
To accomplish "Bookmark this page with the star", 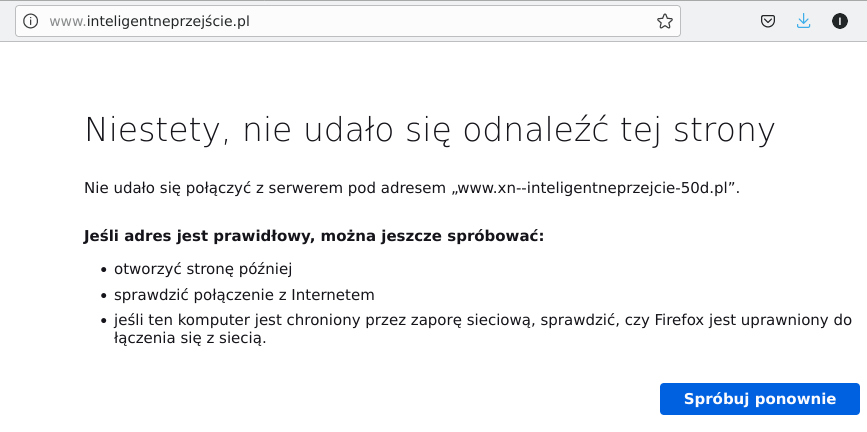I will coord(664,21).
